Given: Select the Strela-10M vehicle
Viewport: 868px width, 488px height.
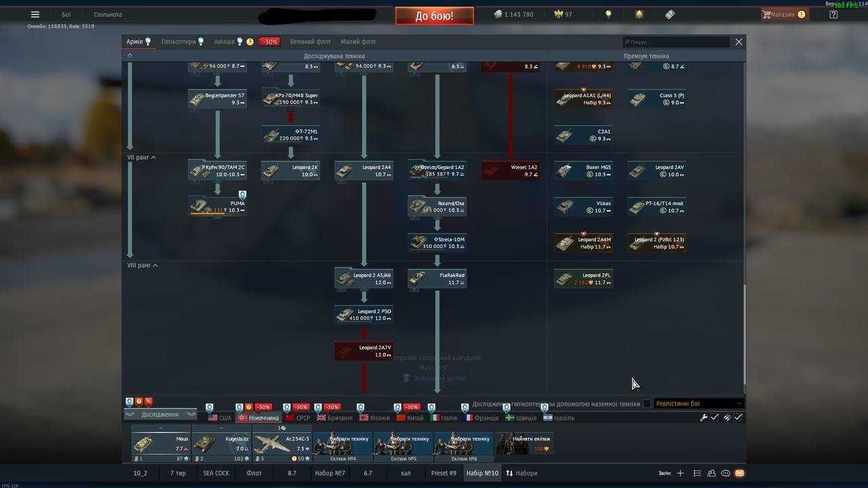Looking at the screenshot, I should point(437,243).
